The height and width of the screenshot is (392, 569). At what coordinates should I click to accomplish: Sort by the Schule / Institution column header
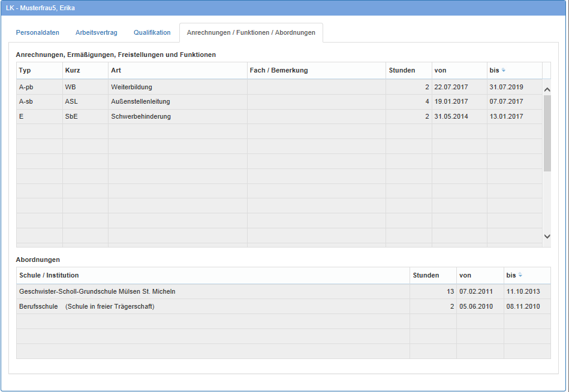point(49,276)
